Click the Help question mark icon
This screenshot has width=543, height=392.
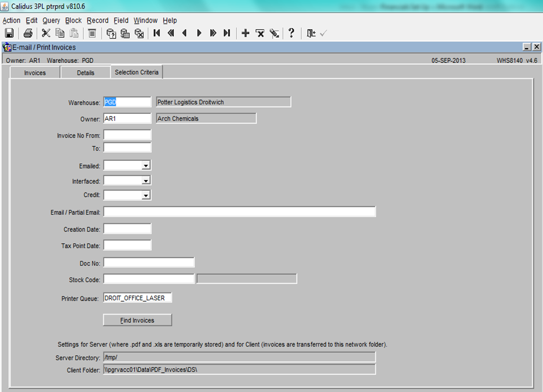291,33
